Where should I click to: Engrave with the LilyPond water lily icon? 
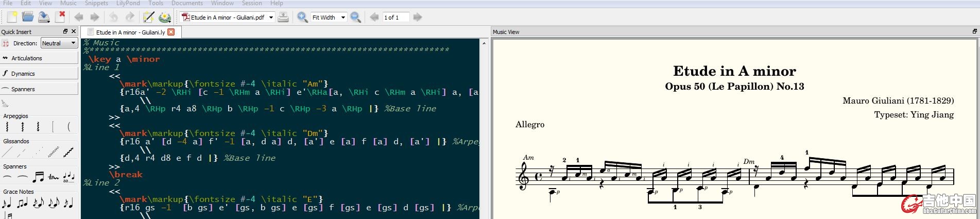click(165, 17)
